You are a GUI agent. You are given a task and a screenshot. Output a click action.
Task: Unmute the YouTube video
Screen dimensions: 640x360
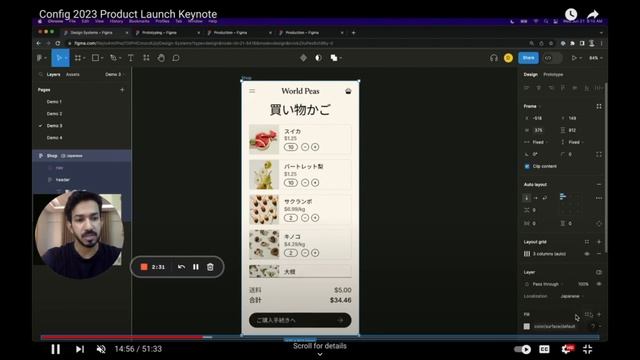(101, 349)
